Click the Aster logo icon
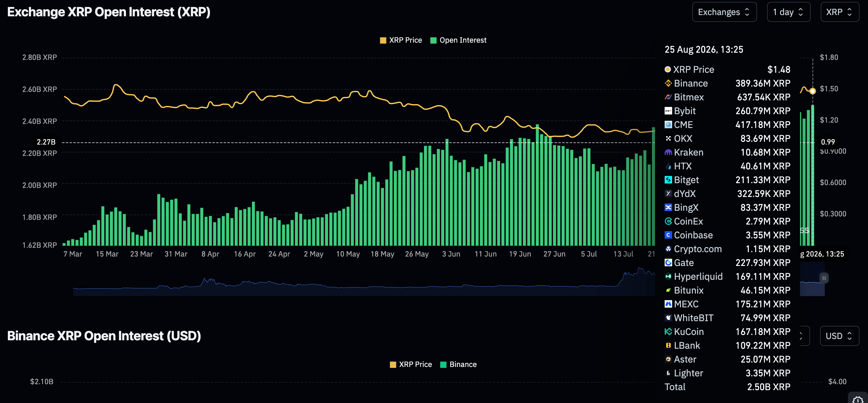This screenshot has height=403, width=868. 668,359
